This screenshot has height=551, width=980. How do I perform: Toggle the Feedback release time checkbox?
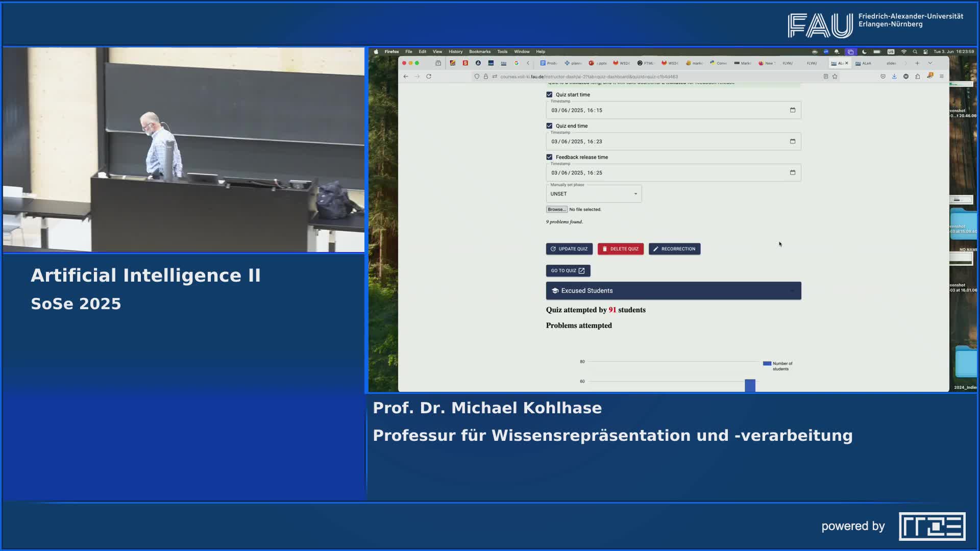(549, 157)
